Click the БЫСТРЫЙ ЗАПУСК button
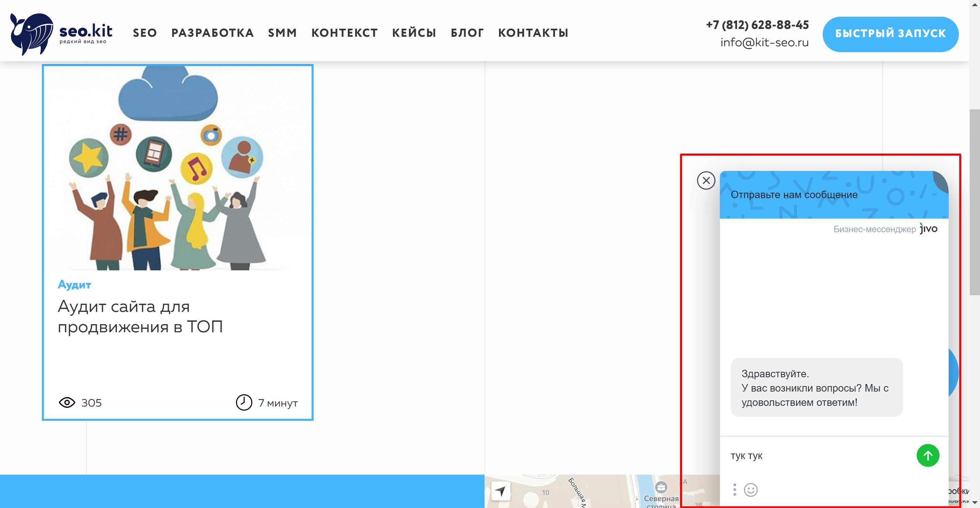The image size is (980, 508). point(890,34)
